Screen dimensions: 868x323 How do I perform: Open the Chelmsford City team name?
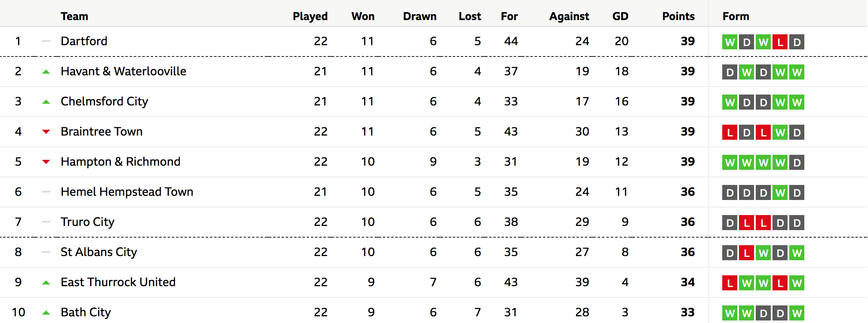point(104,102)
